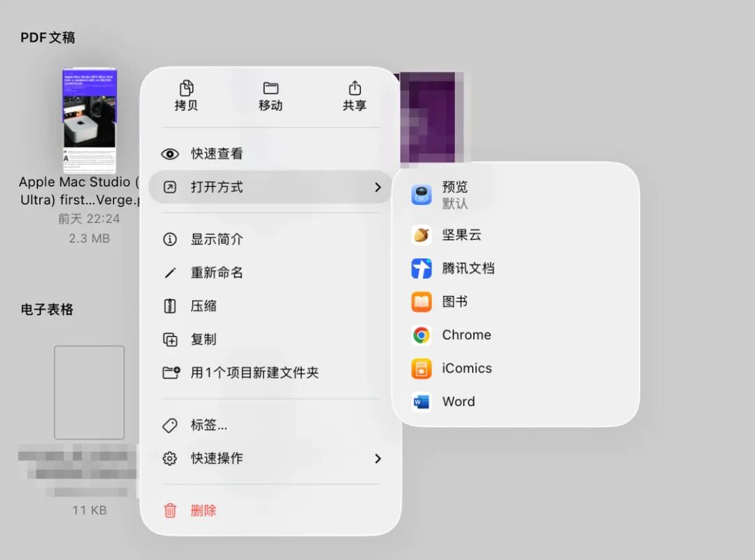Click the 前天 22:24 date text
755x560 pixels.
coord(89,219)
